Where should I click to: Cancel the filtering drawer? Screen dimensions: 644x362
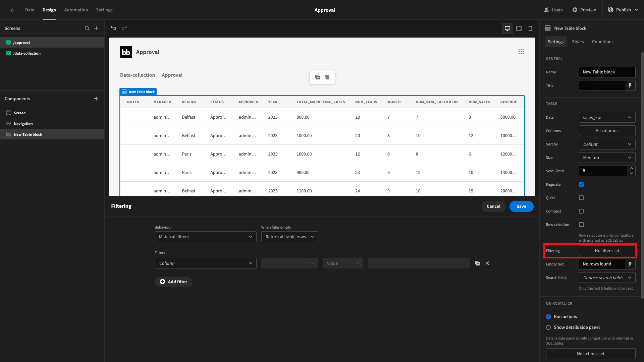pyautogui.click(x=493, y=206)
